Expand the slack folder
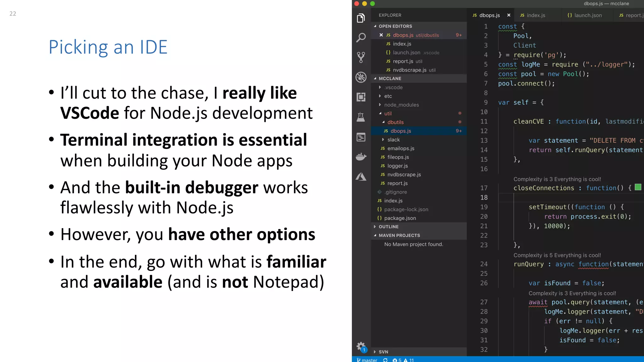 click(x=393, y=140)
